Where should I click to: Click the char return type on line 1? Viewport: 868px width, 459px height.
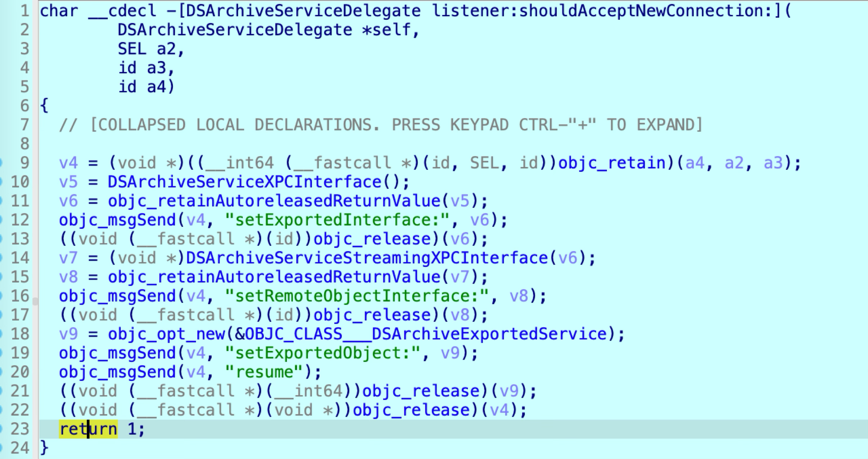pyautogui.click(x=59, y=11)
